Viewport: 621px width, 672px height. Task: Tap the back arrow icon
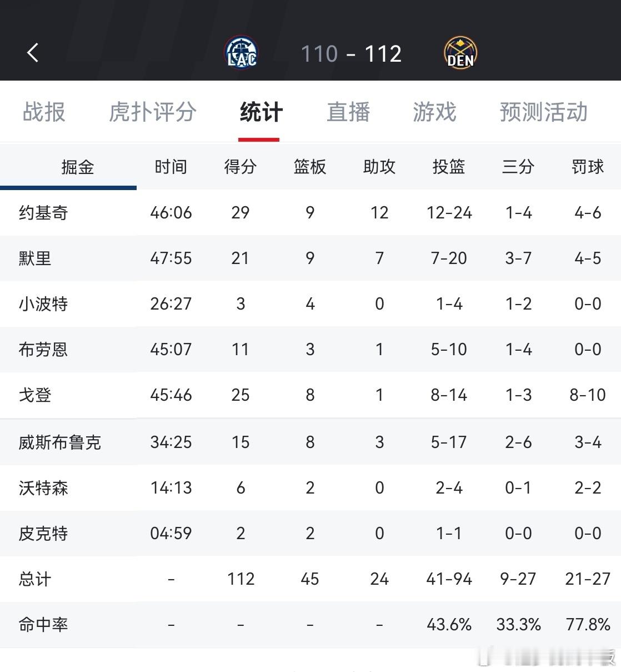click(33, 53)
